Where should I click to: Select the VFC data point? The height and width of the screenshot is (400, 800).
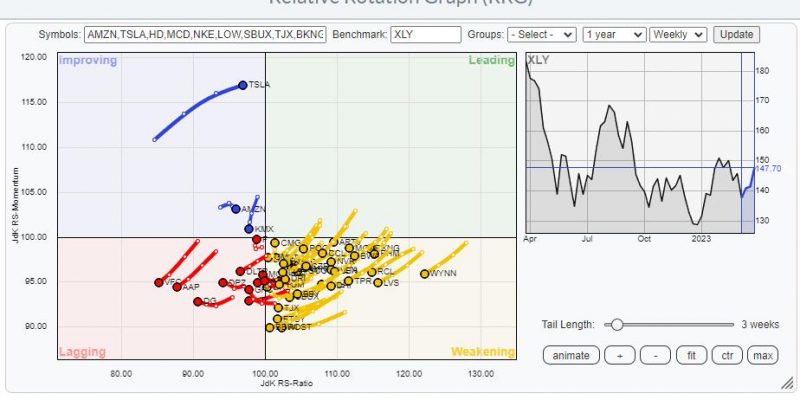[x=159, y=283]
